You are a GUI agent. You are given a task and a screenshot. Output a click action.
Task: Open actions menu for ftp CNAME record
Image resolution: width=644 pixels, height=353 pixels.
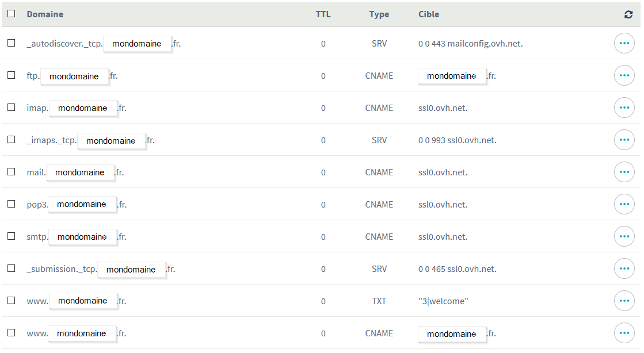click(624, 75)
